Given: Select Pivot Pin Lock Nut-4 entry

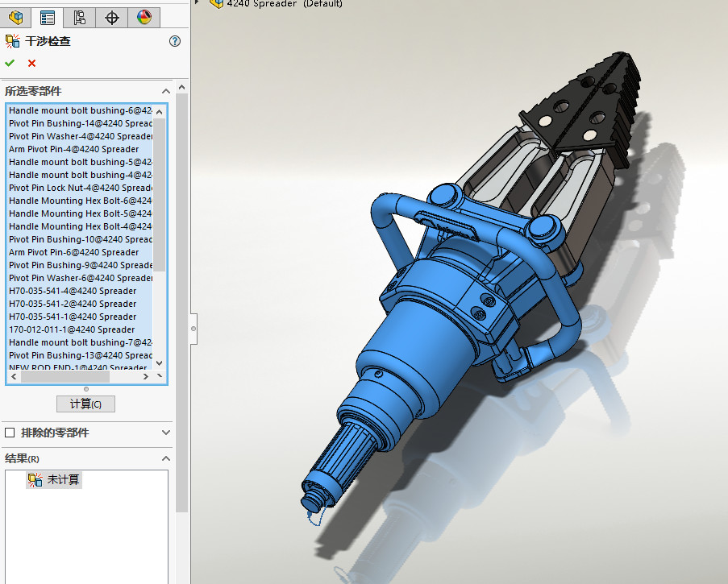Looking at the screenshot, I should 81,188.
